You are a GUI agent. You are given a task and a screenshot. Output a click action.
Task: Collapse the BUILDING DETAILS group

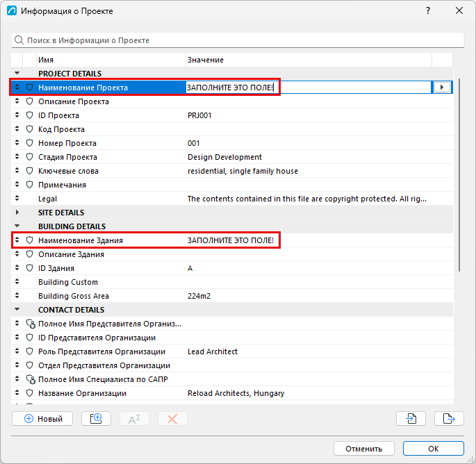(17, 226)
